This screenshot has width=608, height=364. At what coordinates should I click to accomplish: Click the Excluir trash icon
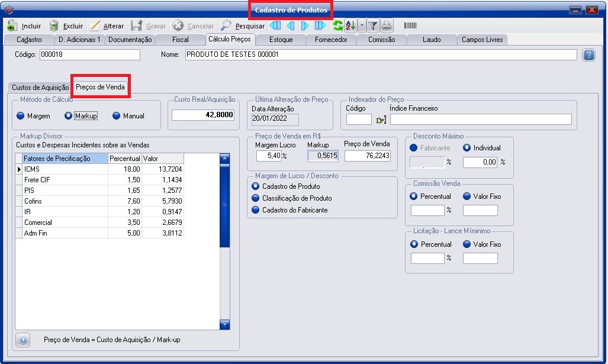54,26
